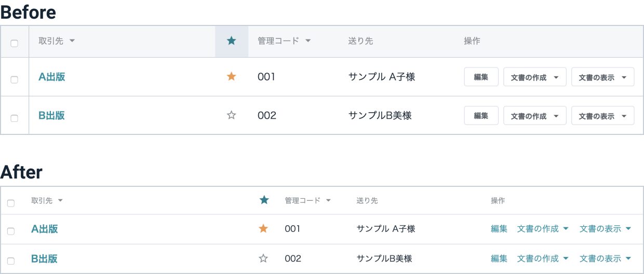
Task: Click the teal star header in Before table
Action: [232, 41]
